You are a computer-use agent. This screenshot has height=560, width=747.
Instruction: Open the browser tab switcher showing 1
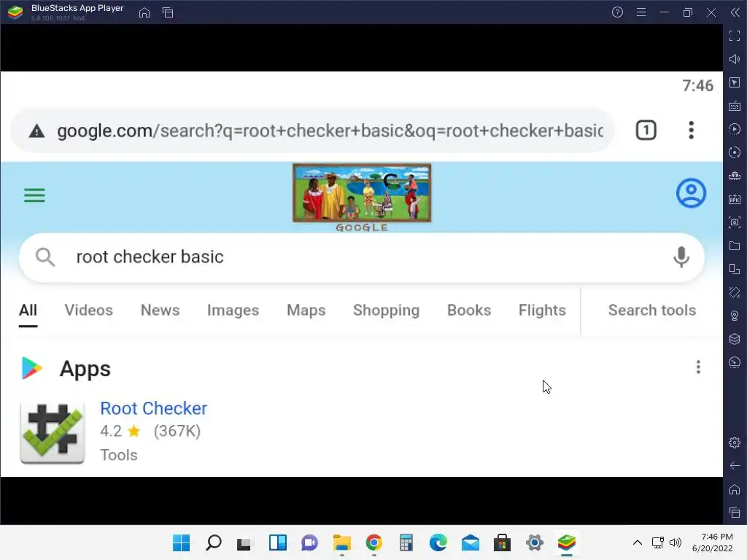[646, 131]
